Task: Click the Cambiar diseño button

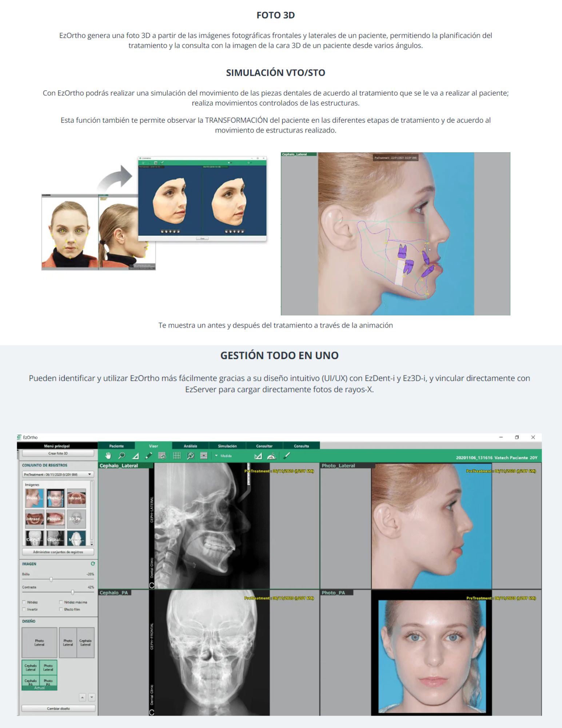Action: click(58, 708)
